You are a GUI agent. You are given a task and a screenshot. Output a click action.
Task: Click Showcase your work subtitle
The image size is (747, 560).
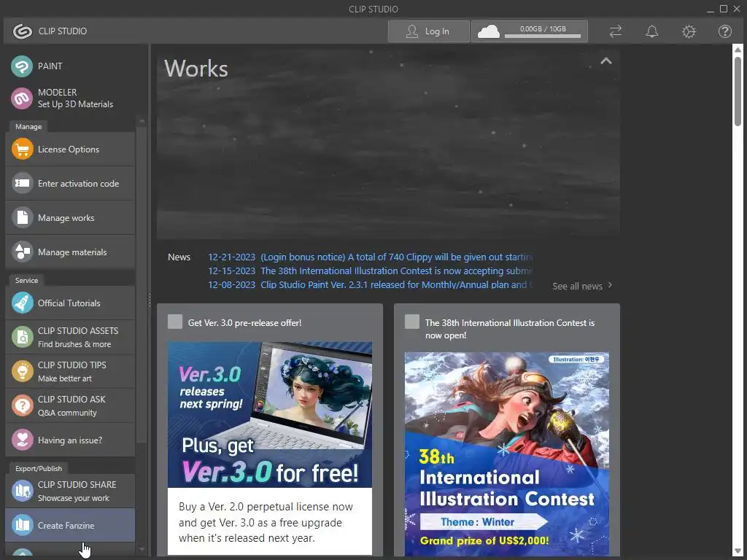[74, 498]
